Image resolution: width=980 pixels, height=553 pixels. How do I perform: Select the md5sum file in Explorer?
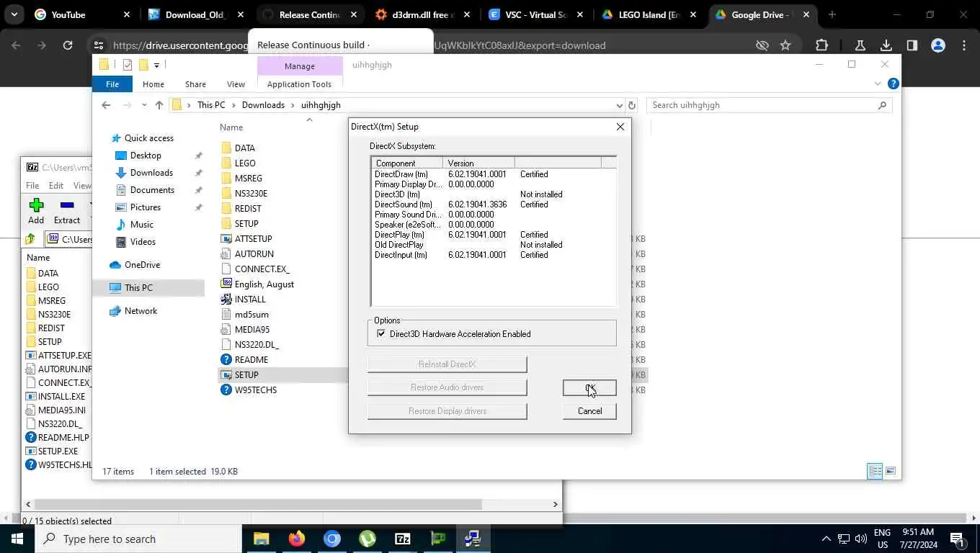(x=251, y=315)
